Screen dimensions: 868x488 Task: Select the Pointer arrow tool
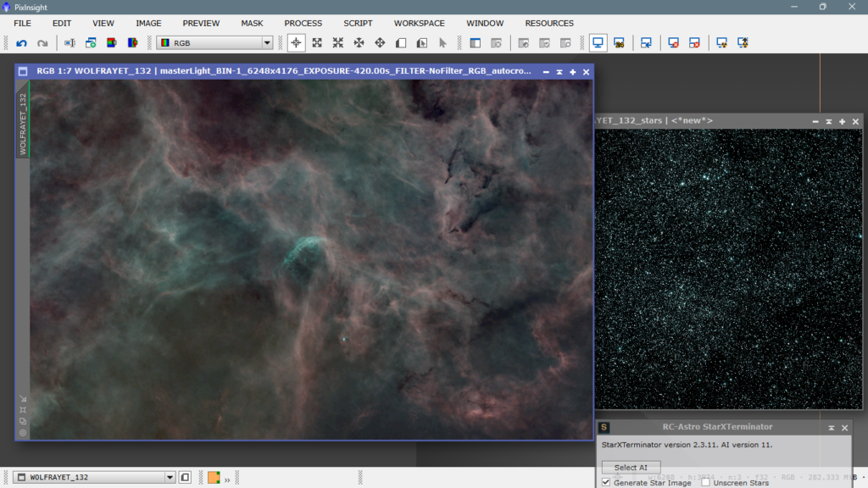click(442, 42)
